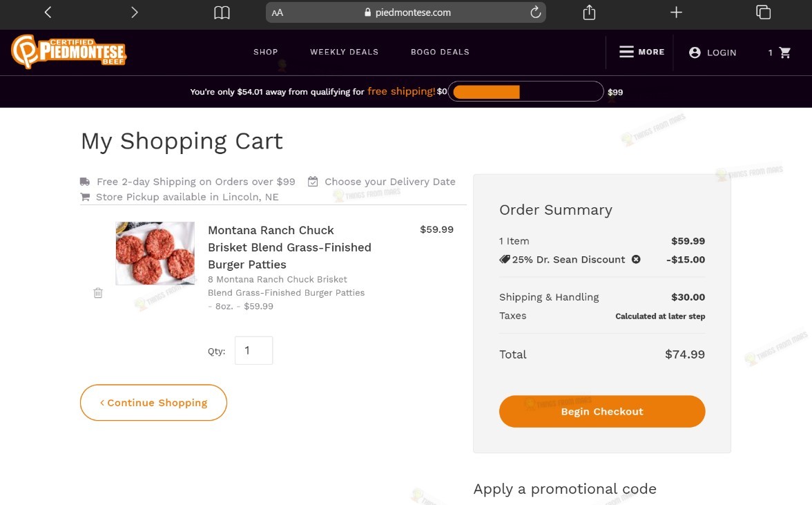This screenshot has width=812, height=505.
Task: Tap the AA reader text size control
Action: coord(278,12)
